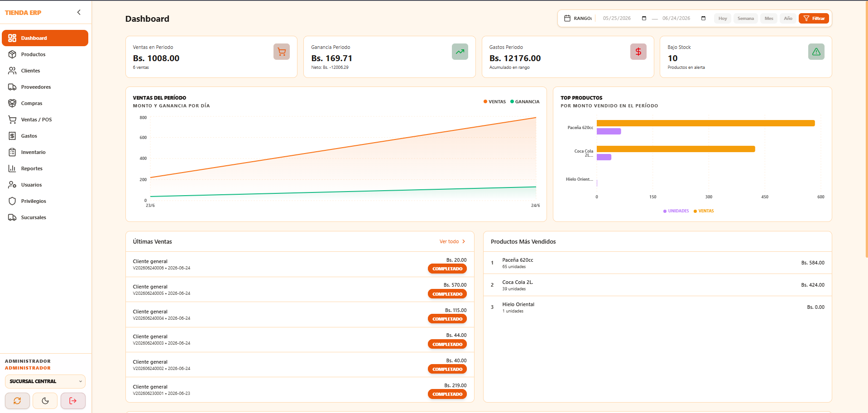Click the trending arrow icon in Ganancia Periodo
The width and height of the screenshot is (868, 413).
point(460,52)
